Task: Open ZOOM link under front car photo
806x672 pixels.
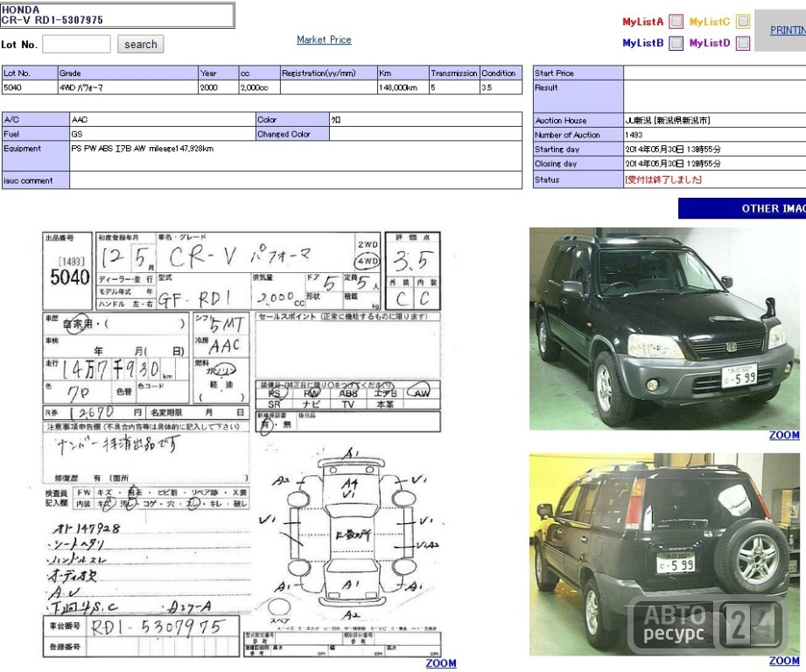Action: (x=784, y=435)
